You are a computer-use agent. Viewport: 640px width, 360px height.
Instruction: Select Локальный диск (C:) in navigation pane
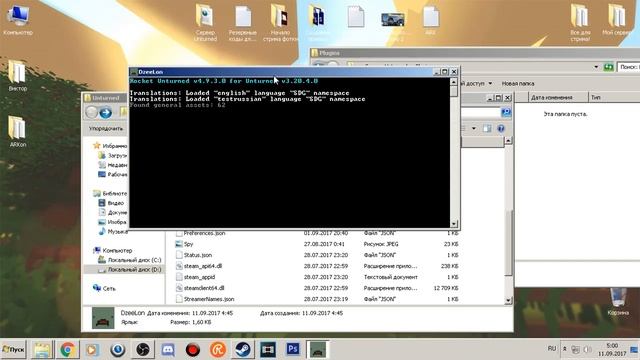(130, 260)
